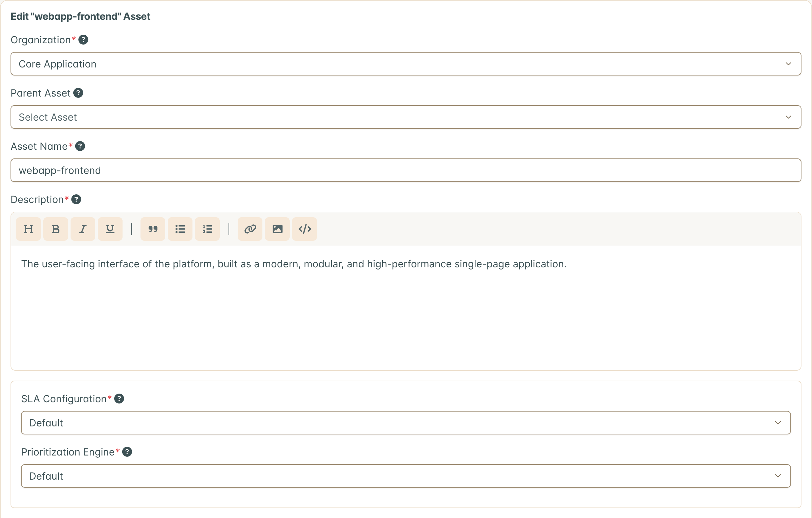Open the Parent Asset 'Select Asset' dropdown
The image size is (812, 518).
406,117
